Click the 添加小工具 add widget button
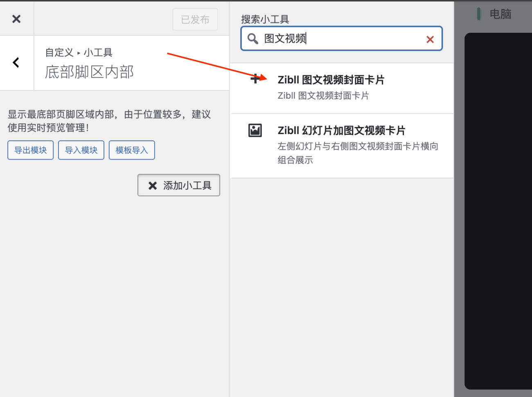 179,185
